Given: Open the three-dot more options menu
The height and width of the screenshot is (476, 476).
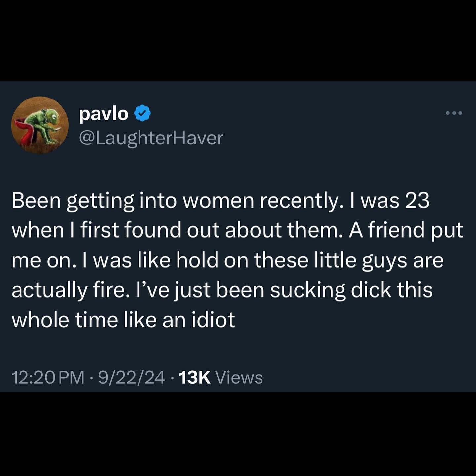Looking at the screenshot, I should [454, 113].
